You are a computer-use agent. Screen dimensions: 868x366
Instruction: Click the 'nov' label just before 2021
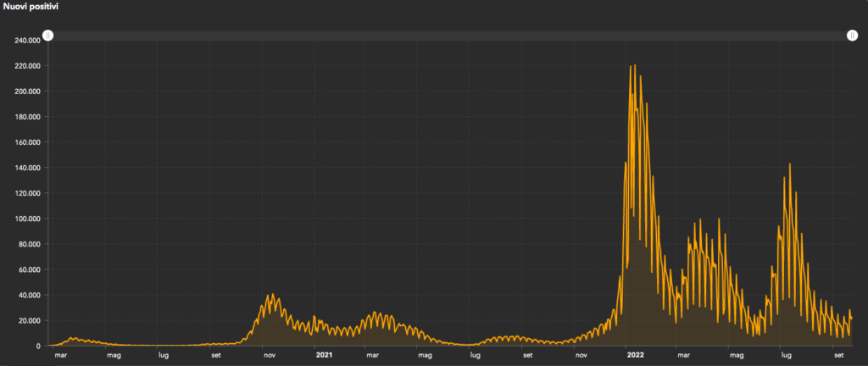point(269,357)
